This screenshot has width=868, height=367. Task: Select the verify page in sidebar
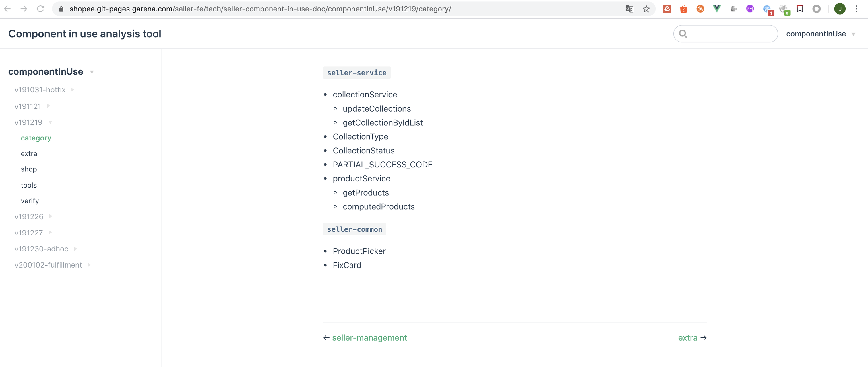tap(30, 201)
